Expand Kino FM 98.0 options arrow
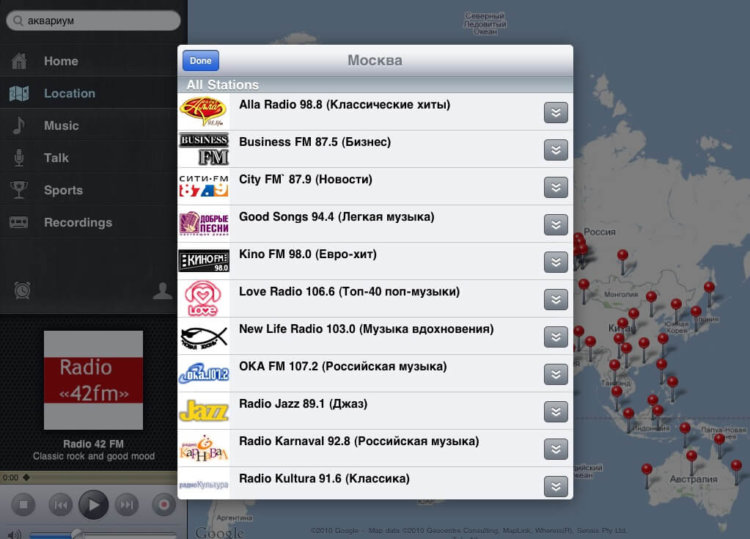Image resolution: width=750 pixels, height=539 pixels. click(x=556, y=262)
